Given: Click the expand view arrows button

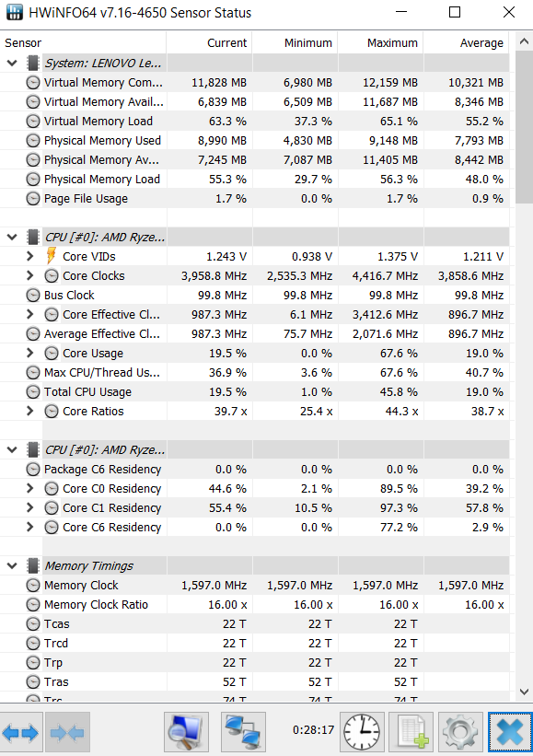Looking at the screenshot, I should pos(21,732).
